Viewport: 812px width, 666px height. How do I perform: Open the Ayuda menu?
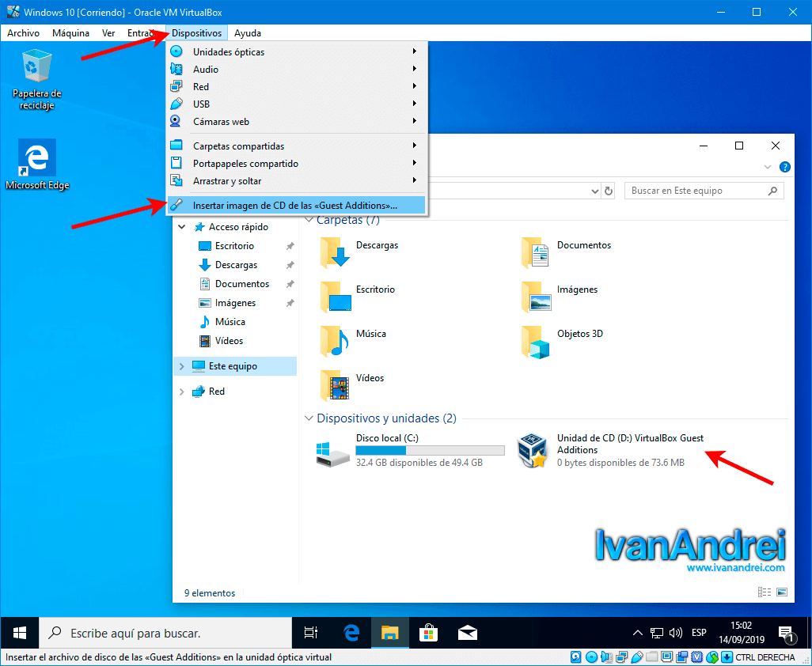point(248,33)
